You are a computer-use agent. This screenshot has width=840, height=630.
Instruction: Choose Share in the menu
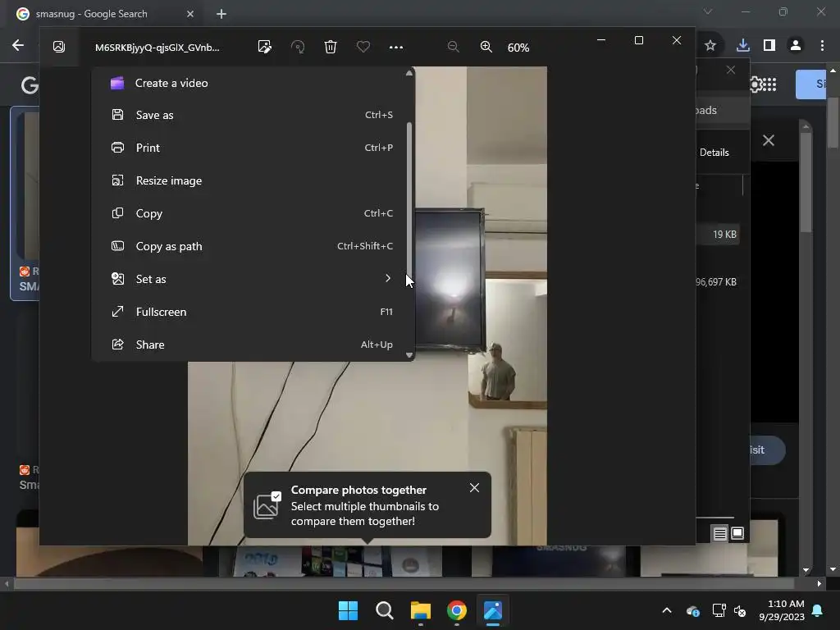[x=253, y=345]
